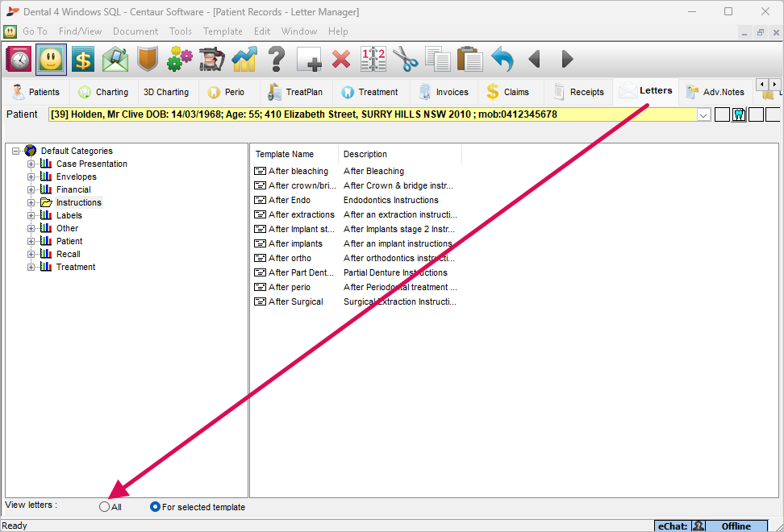Click the clipboard paste icon
784x532 pixels.
tap(470, 60)
